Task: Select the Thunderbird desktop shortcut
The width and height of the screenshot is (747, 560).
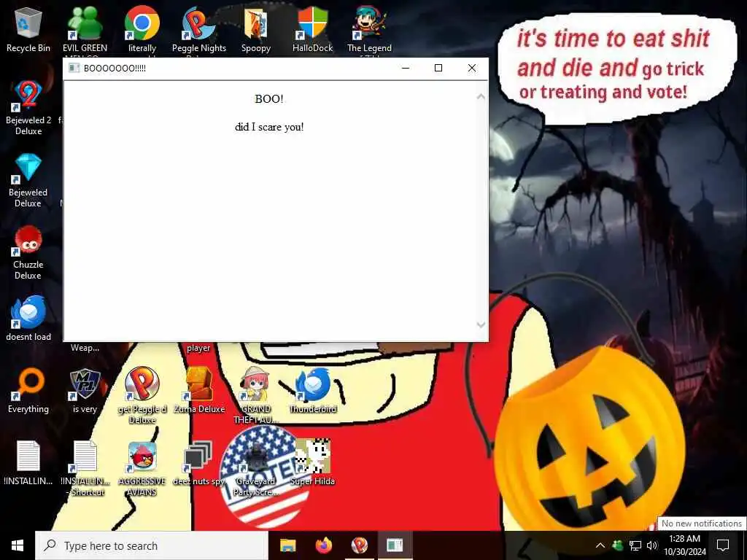Action: coord(312,391)
